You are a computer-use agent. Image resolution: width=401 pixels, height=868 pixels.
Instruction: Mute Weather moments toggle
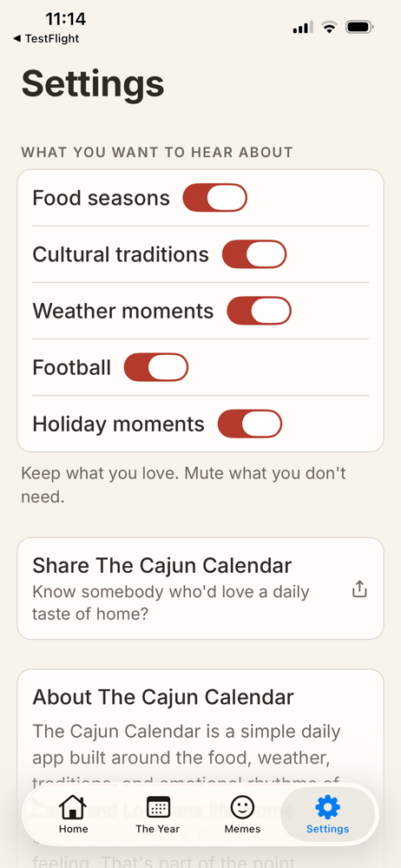tap(260, 311)
